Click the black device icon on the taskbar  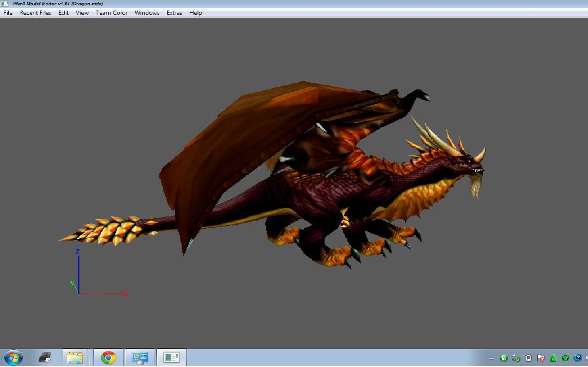(45, 358)
